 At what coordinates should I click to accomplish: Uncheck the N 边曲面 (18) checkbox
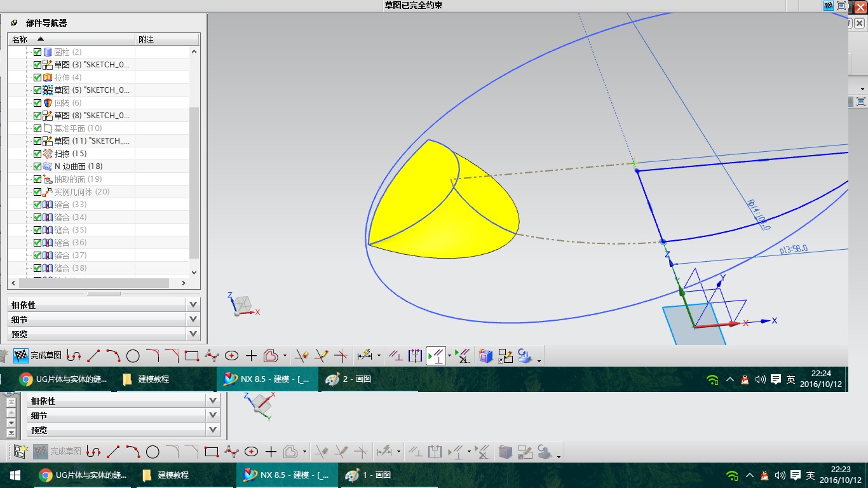(37, 166)
